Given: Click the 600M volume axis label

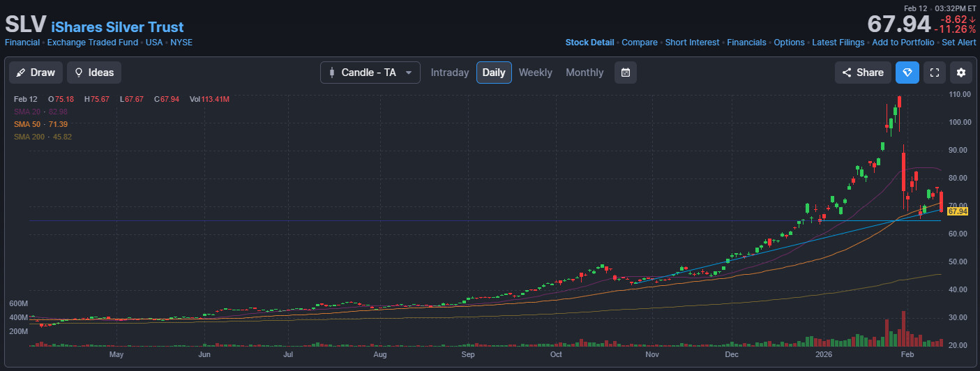Looking at the screenshot, I should click(18, 304).
